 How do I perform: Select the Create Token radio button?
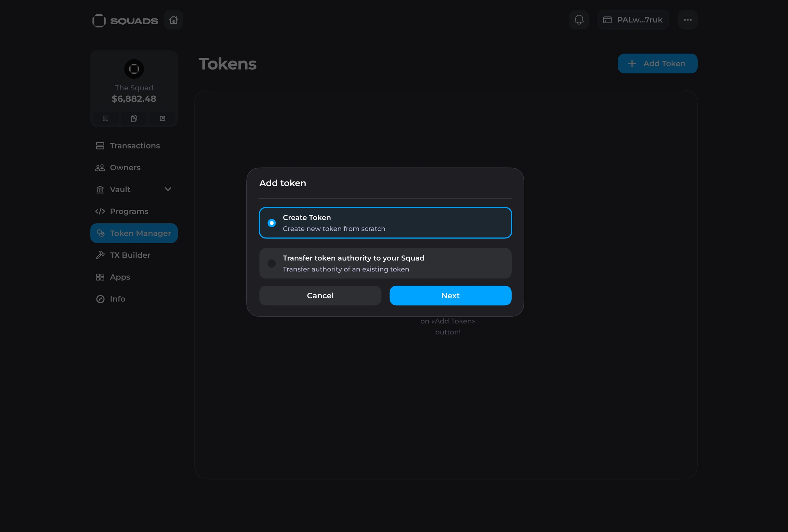pyautogui.click(x=272, y=223)
